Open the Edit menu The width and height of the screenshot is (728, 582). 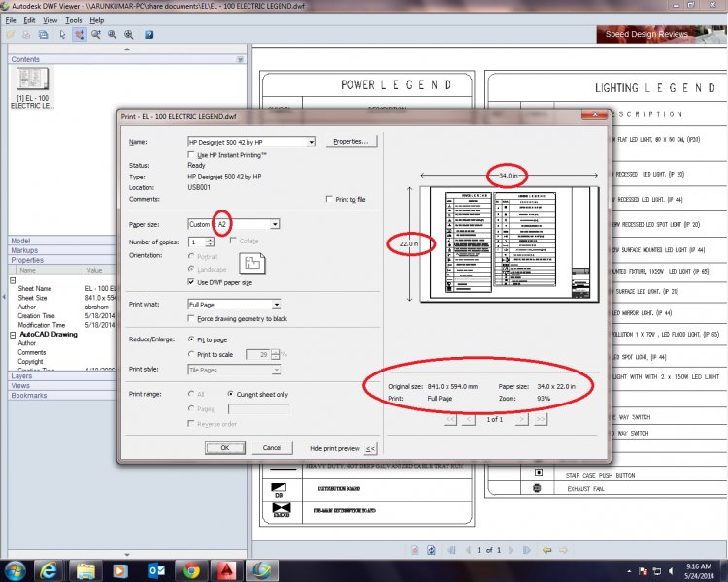pos(29,20)
